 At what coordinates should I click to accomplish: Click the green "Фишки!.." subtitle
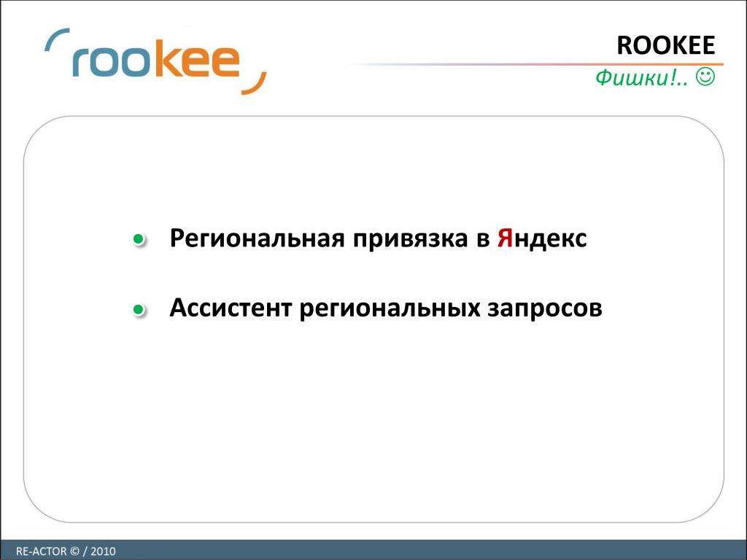pos(642,77)
